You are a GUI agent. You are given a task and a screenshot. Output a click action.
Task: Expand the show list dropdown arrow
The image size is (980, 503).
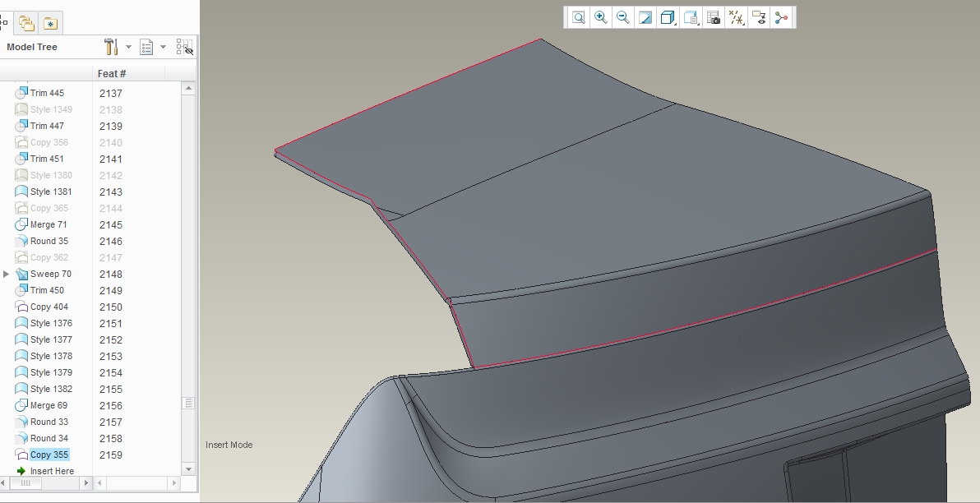click(x=163, y=47)
